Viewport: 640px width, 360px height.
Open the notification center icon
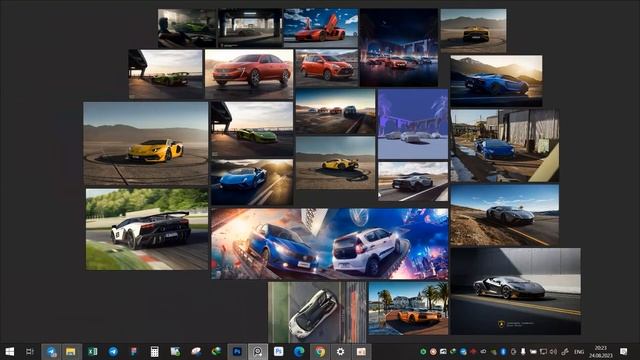tap(623, 351)
